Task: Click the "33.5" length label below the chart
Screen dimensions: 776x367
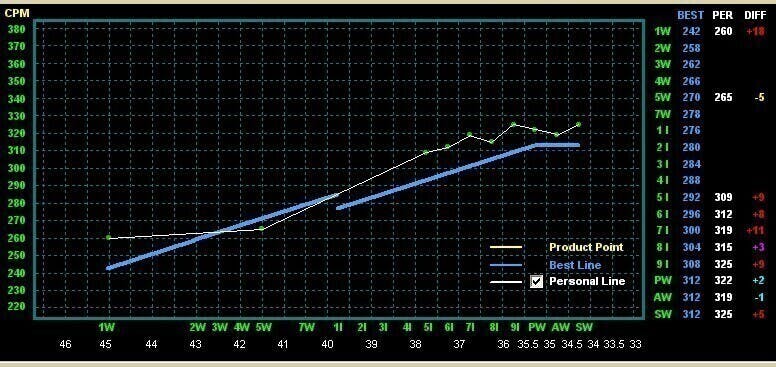Action: pos(614,345)
